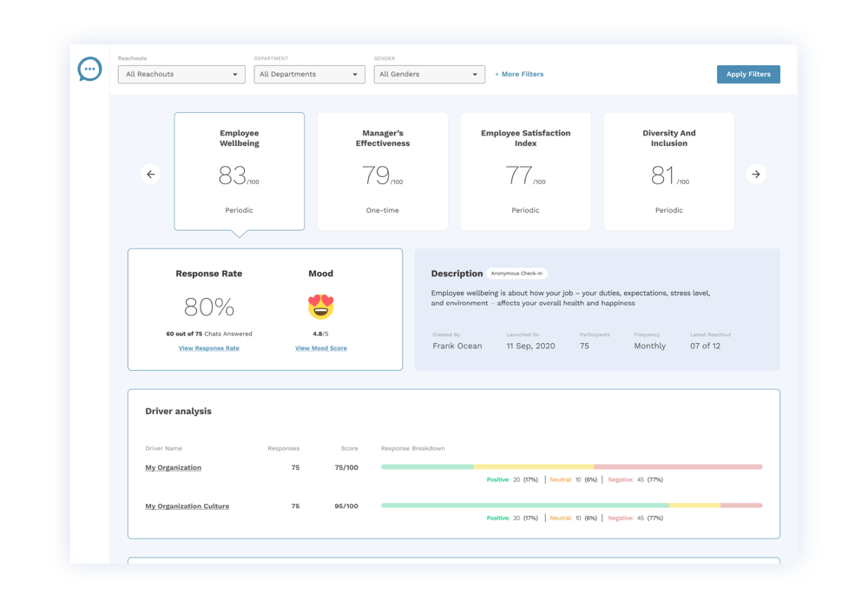Click the red negative segment of My Organization bar
This screenshot has width=868, height=608.
[678, 467]
